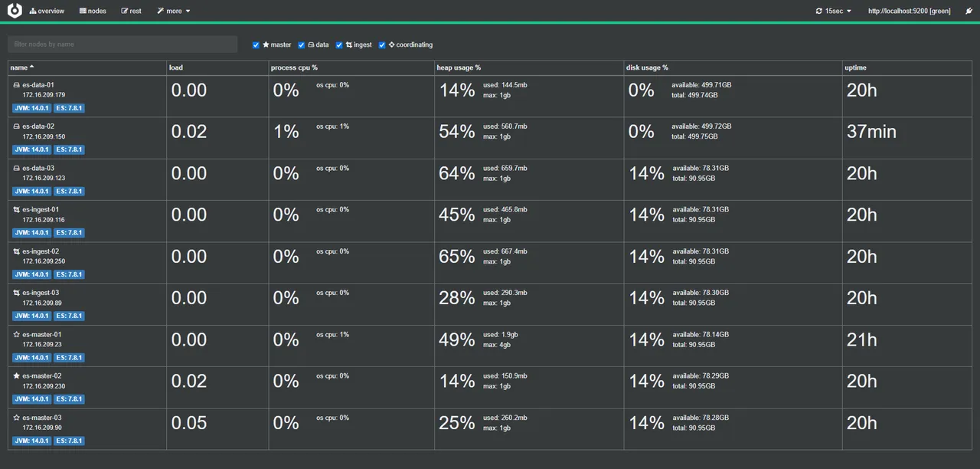Viewport: 980px width, 469px height.
Task: Uncheck the master node filter checkbox
Action: click(256, 45)
